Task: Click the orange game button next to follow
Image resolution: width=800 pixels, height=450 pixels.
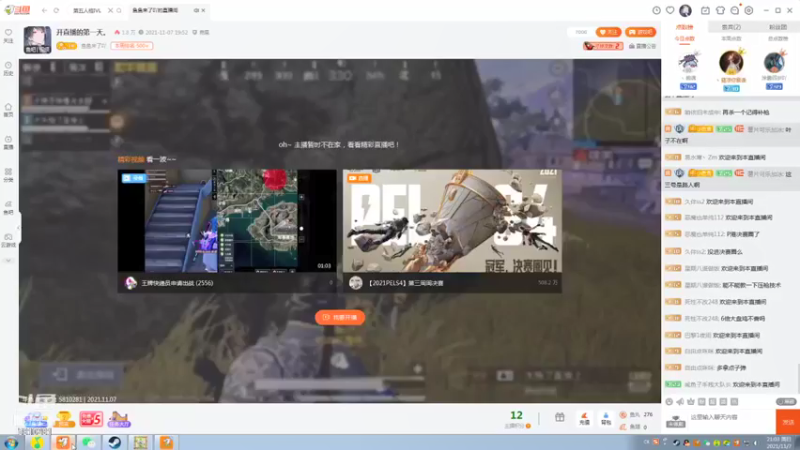Action: (640, 32)
